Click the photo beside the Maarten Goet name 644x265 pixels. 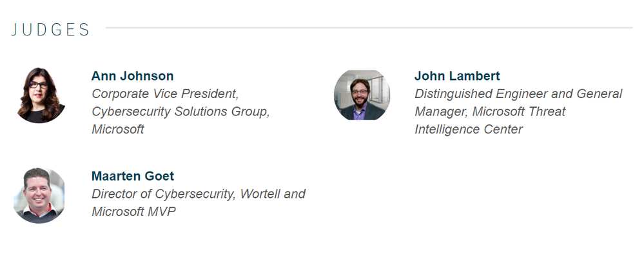(40, 195)
